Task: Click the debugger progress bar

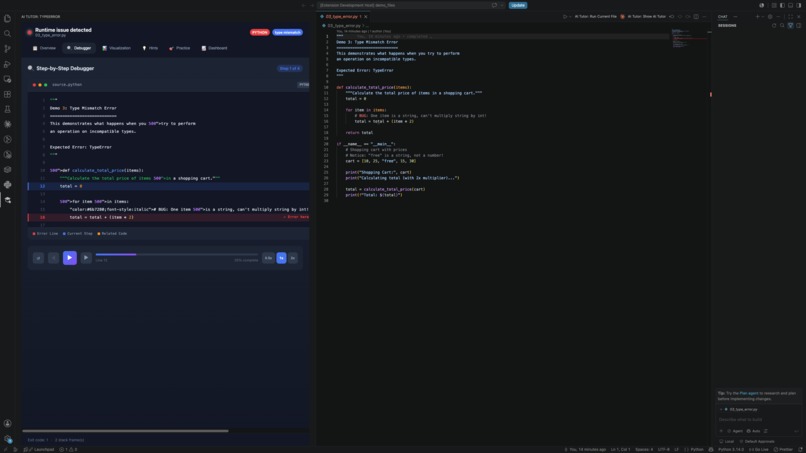Action: (x=177, y=255)
